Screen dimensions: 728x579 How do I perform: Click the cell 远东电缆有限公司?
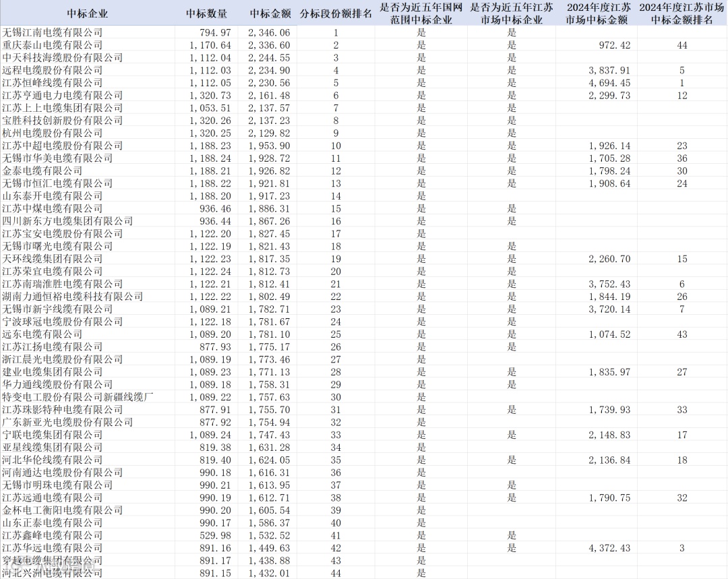point(42,334)
